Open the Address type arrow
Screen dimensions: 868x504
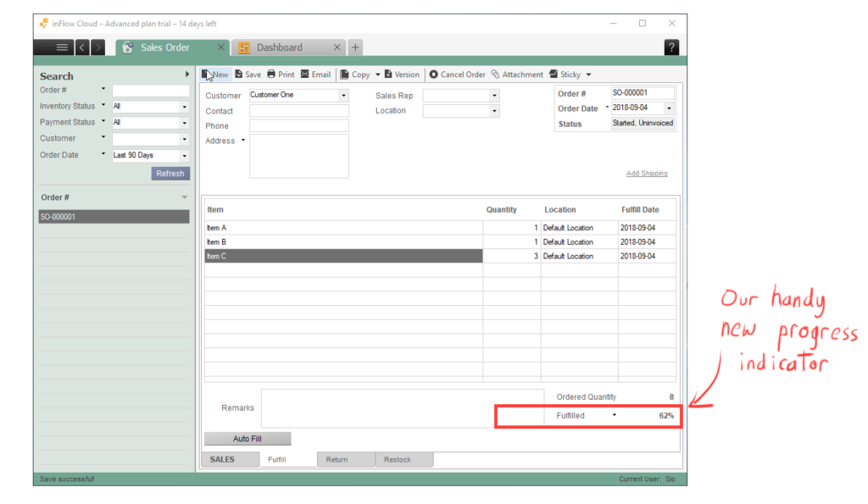(243, 141)
